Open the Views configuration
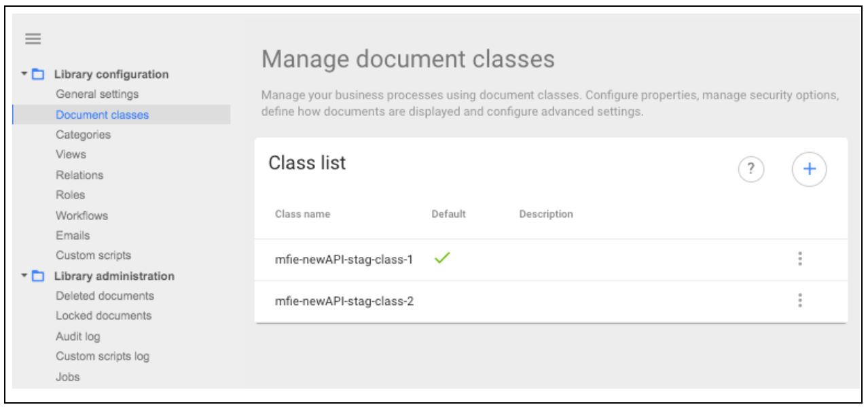 point(71,154)
